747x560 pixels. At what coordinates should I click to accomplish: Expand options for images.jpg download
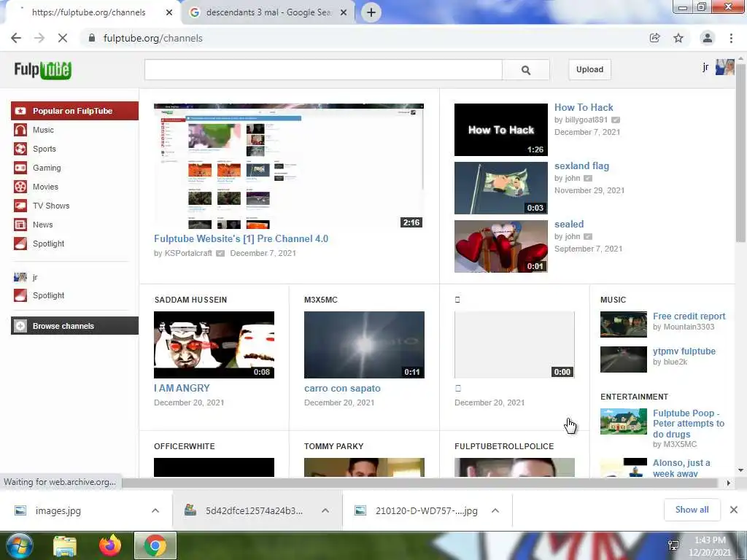[155, 510]
